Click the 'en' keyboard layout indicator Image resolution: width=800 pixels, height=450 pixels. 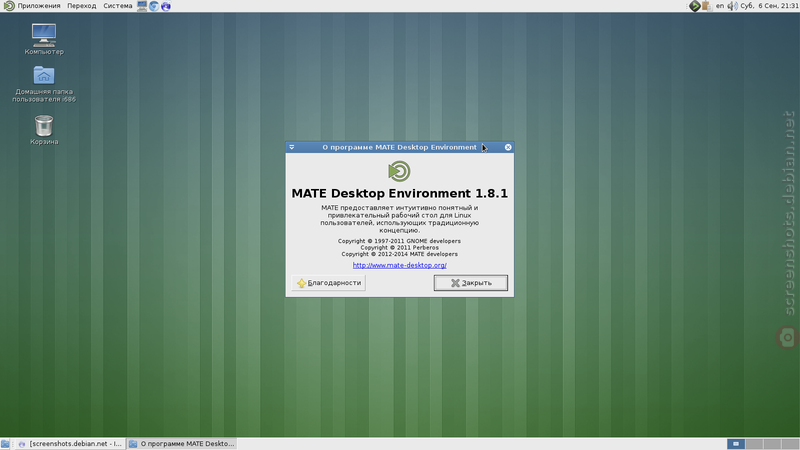(719, 6)
